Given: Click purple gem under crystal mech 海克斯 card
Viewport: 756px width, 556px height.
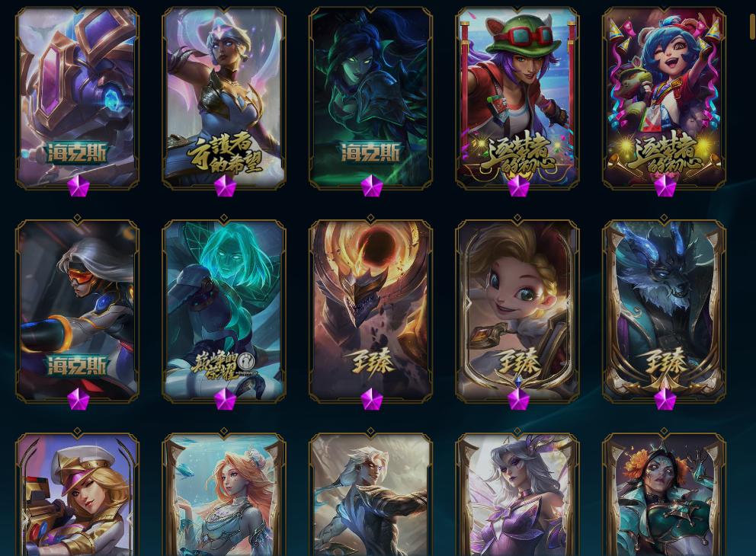Looking at the screenshot, I should (x=78, y=186).
